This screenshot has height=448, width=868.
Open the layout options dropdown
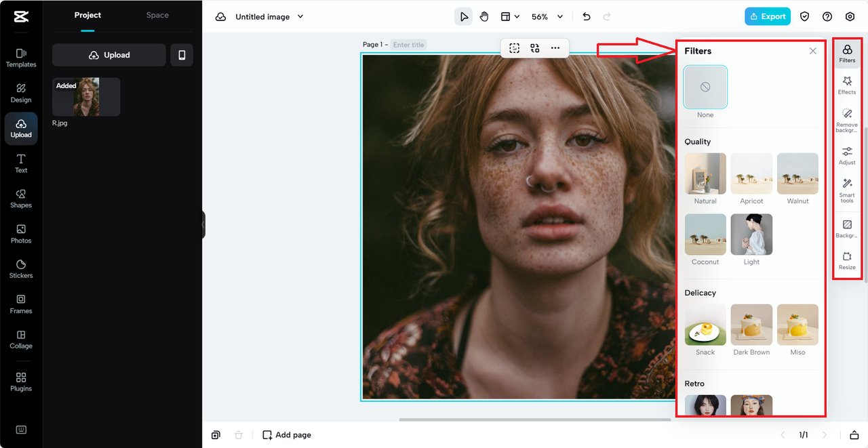[x=510, y=17]
